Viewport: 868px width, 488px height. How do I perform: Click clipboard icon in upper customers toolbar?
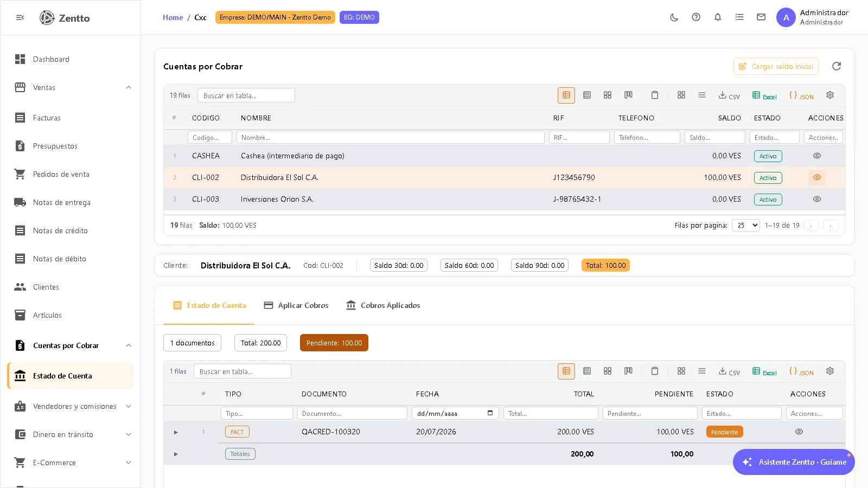[655, 95]
